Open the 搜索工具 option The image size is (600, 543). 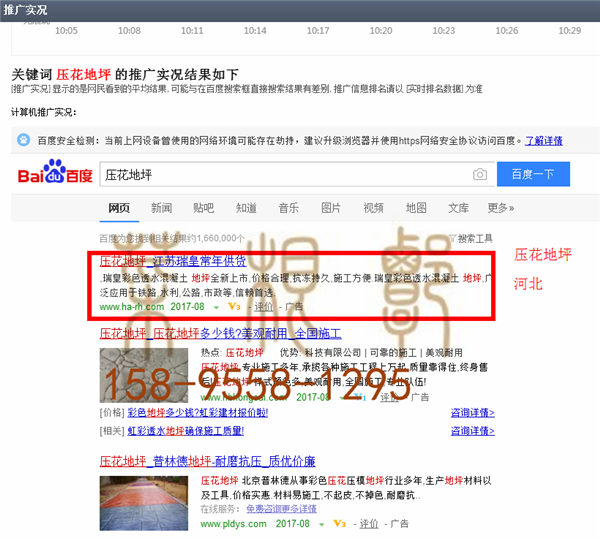coord(475,239)
